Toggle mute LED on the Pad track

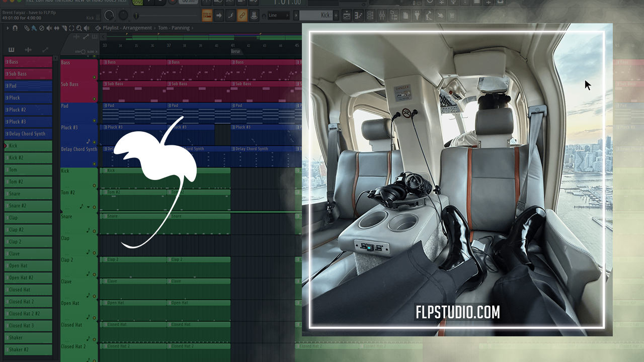[x=94, y=121]
